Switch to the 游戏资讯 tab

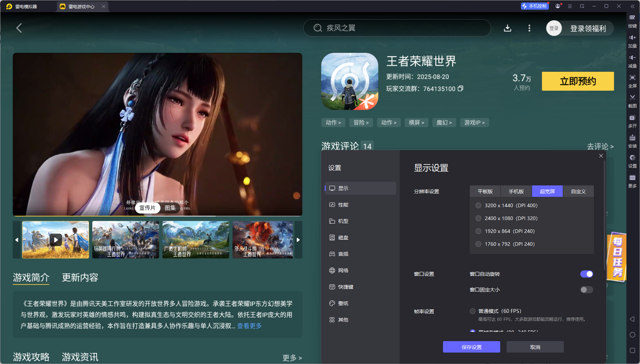tap(80, 357)
